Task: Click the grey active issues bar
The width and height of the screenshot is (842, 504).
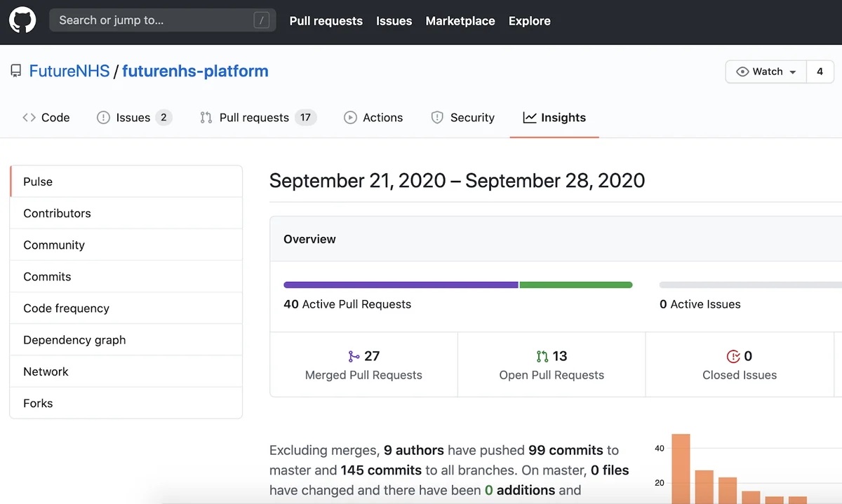Action: [x=751, y=285]
